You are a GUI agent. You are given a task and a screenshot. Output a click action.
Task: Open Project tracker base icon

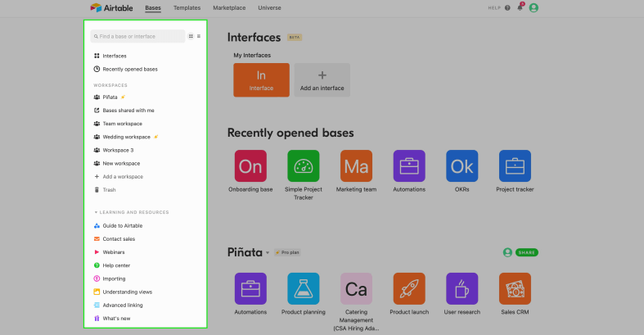[515, 165]
